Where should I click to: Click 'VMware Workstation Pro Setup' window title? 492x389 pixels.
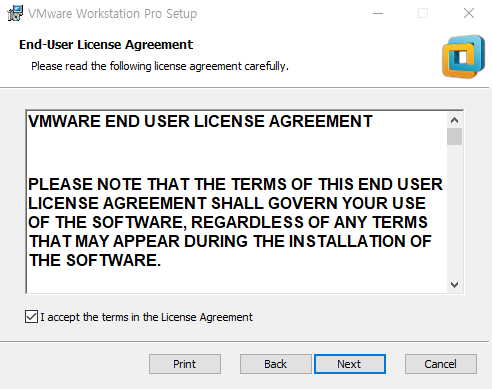[x=113, y=14]
